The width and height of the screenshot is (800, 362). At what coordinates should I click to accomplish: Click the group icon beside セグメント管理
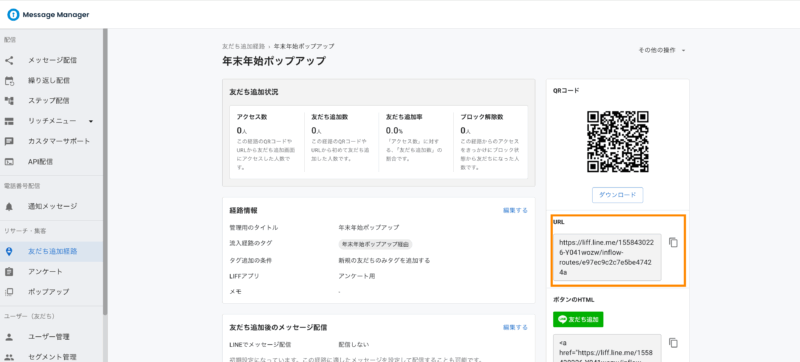(9, 357)
